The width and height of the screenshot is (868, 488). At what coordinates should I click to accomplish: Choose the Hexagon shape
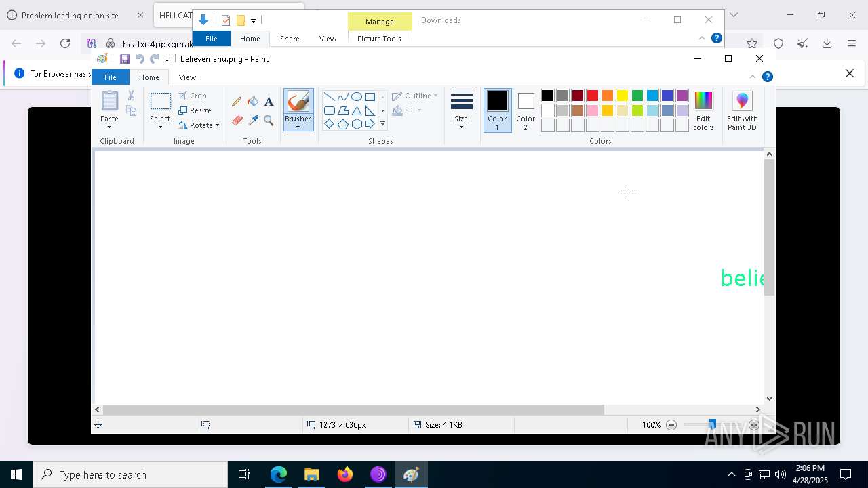click(x=356, y=124)
